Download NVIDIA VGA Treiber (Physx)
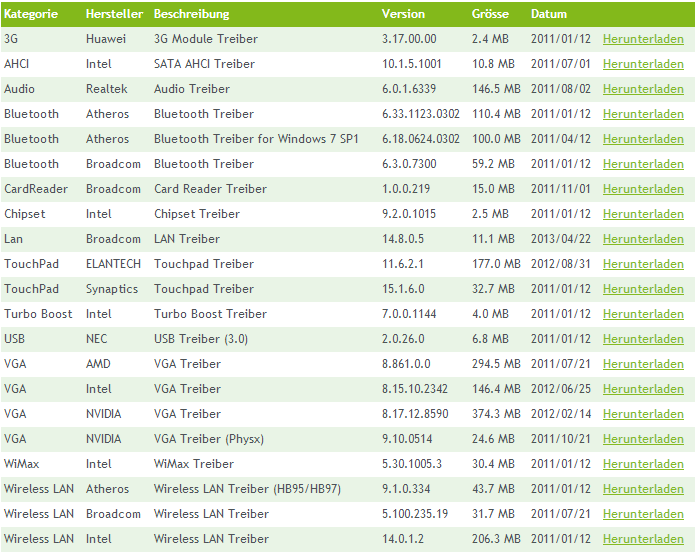Image resolution: width=695 pixels, height=553 pixels. pos(643,439)
